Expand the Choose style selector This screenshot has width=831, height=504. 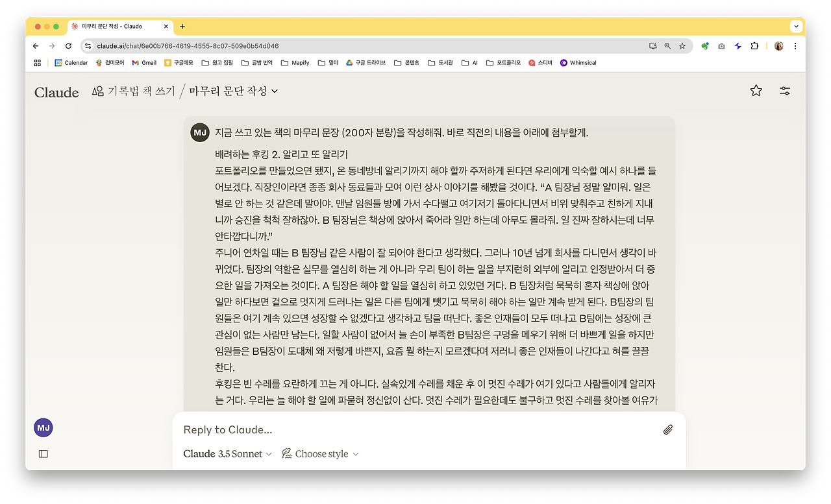coord(320,453)
